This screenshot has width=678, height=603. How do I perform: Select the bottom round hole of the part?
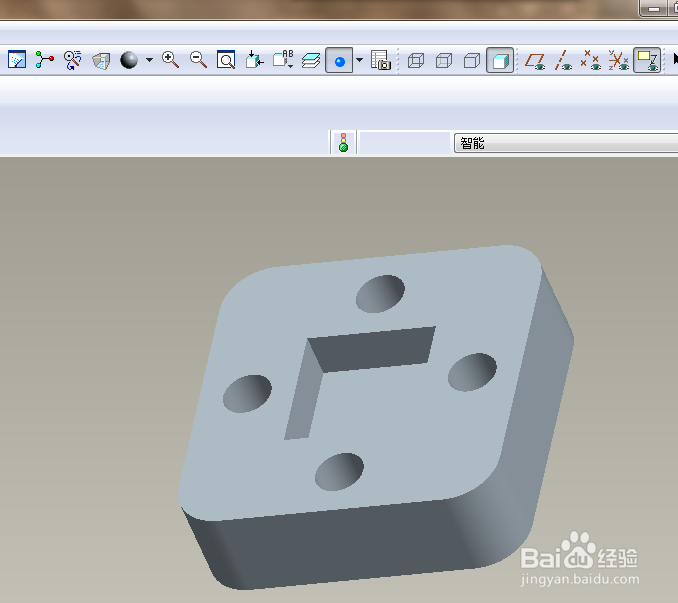(x=339, y=472)
